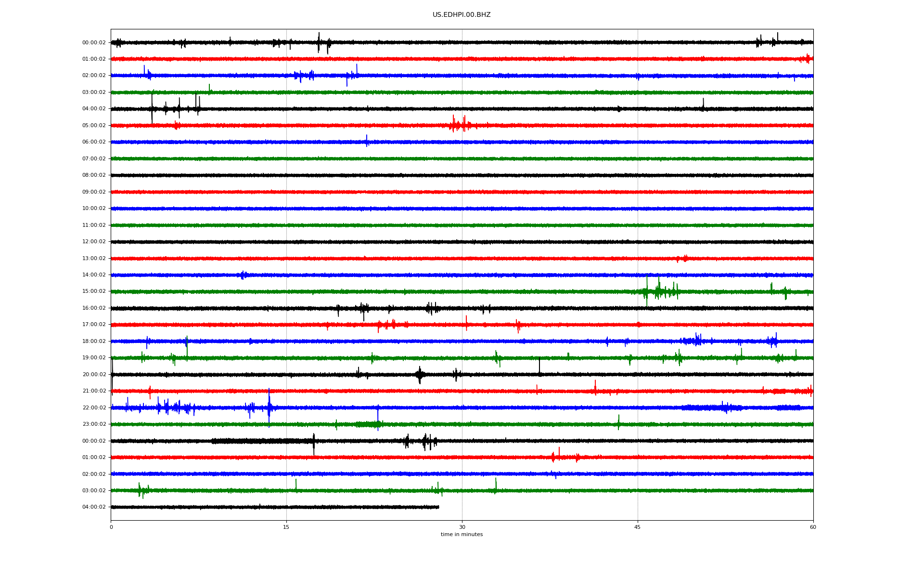Click the 14:00:02 time label

[x=94, y=275]
